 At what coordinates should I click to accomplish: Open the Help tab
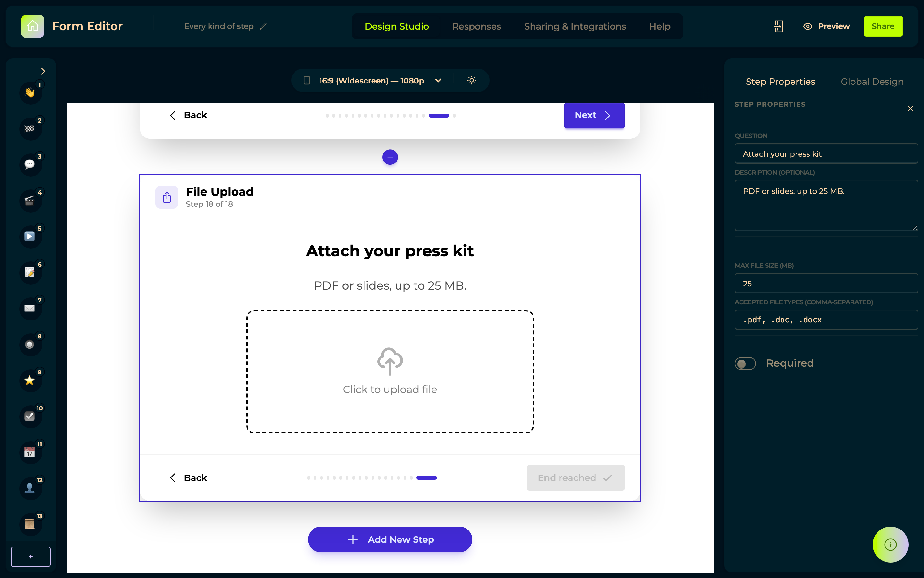pos(660,26)
